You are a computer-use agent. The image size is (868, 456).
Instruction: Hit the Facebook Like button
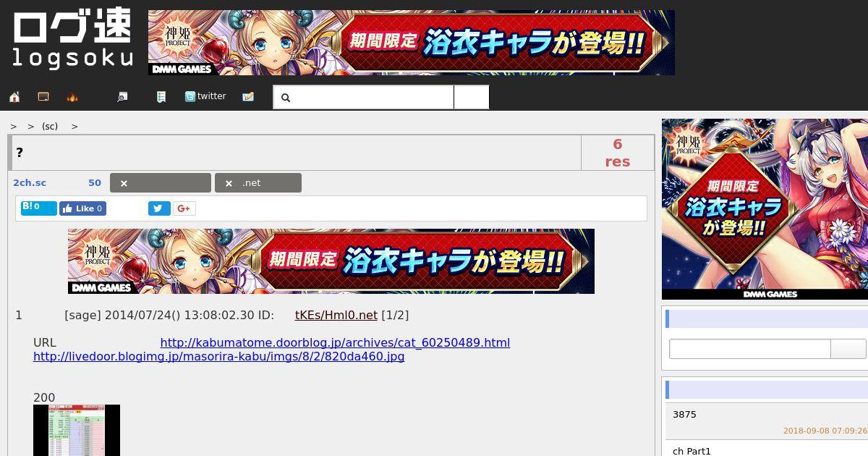pos(82,208)
